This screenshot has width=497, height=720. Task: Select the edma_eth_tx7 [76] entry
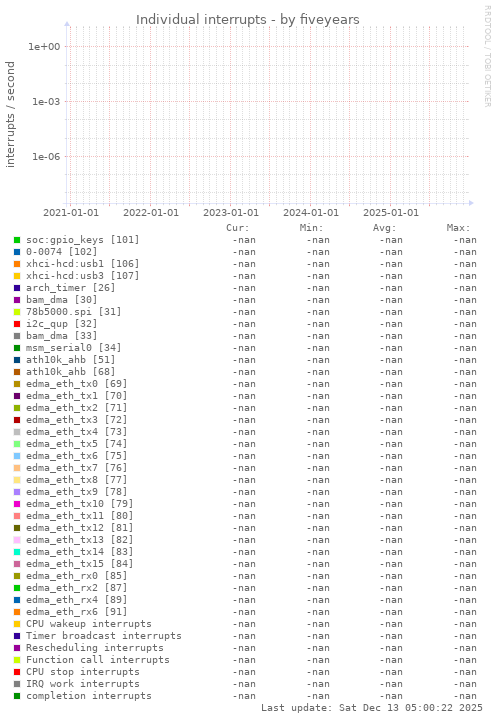point(76,467)
